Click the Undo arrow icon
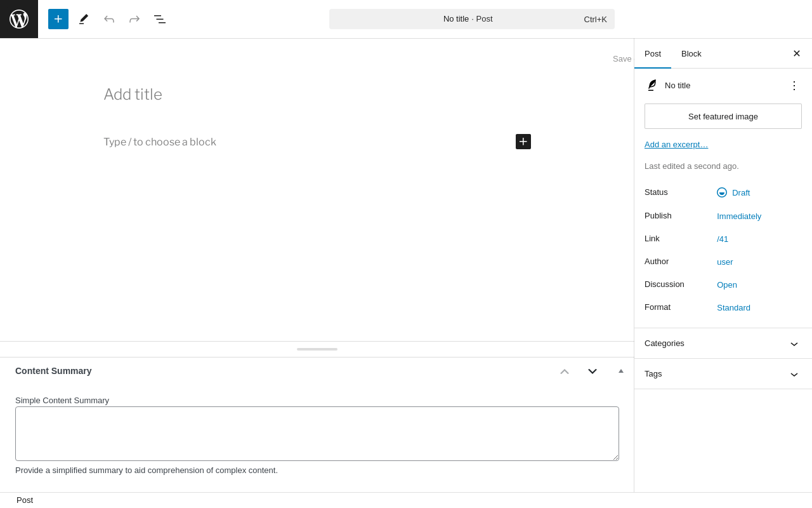Viewport: 812px width, 508px height. tap(109, 19)
